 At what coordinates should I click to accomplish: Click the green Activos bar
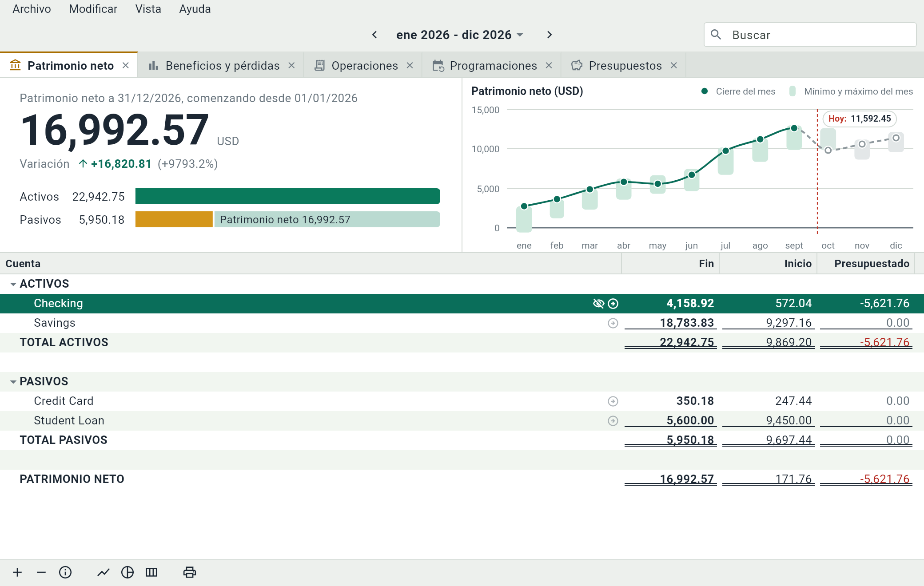[x=288, y=196]
